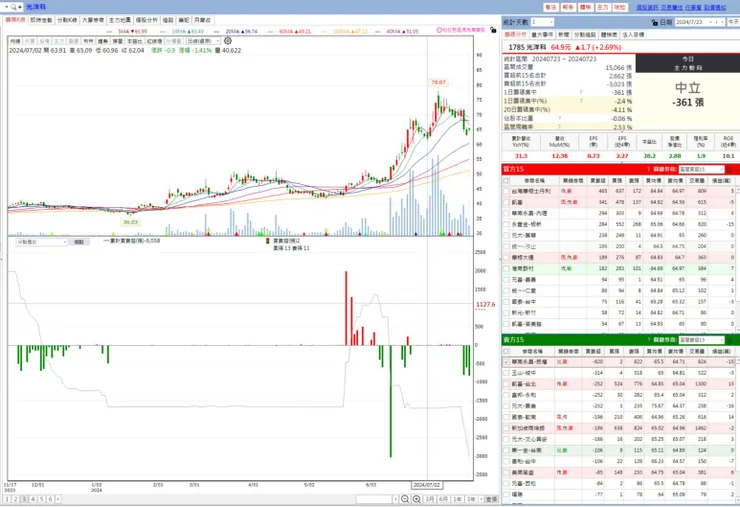740x507 pixels.
Task: Step date back with the left arrow
Action: coord(716,22)
